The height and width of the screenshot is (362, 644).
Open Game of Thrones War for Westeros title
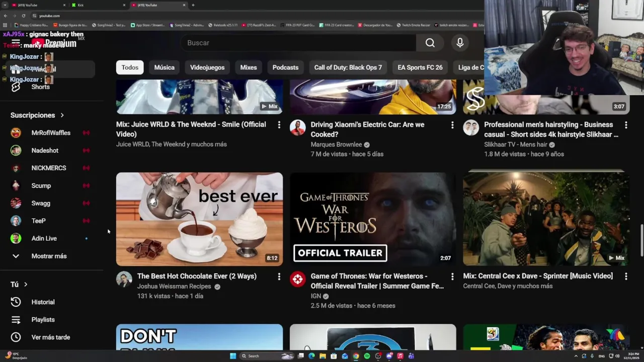[377, 281]
